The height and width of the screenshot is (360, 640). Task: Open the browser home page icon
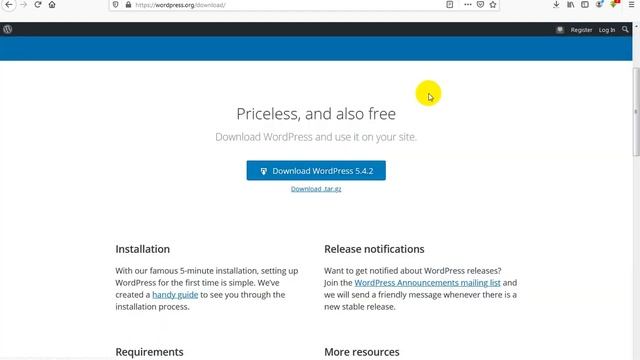pos(52,5)
